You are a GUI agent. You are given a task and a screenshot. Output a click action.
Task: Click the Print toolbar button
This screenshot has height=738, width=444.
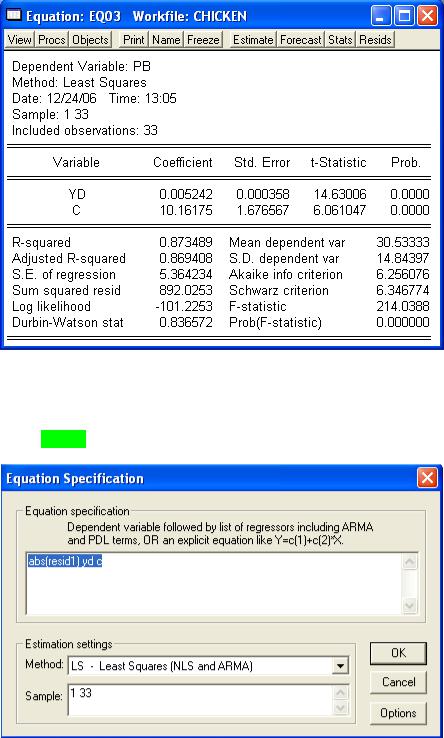pyautogui.click(x=134, y=40)
